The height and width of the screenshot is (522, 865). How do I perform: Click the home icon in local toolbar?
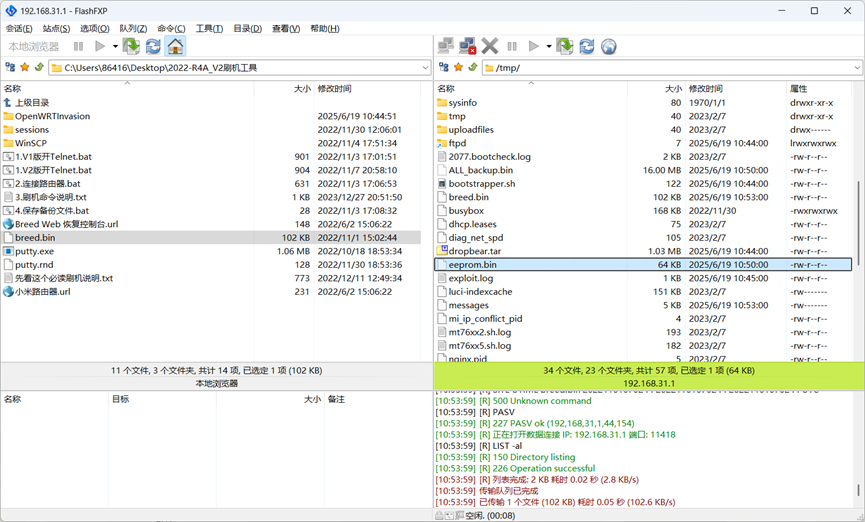(175, 46)
